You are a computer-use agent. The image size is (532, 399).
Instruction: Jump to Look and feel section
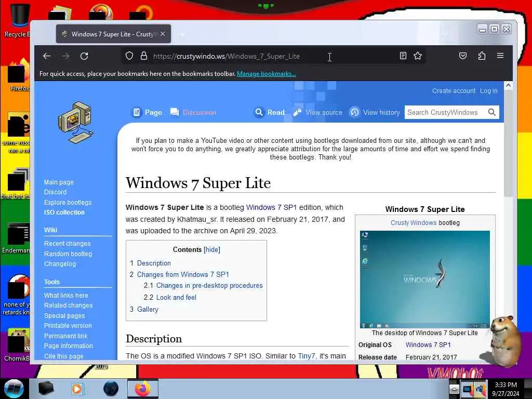point(176,298)
